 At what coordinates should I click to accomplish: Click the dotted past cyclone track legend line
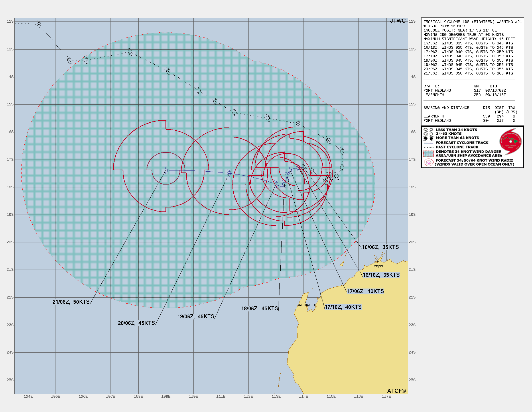(x=428, y=147)
